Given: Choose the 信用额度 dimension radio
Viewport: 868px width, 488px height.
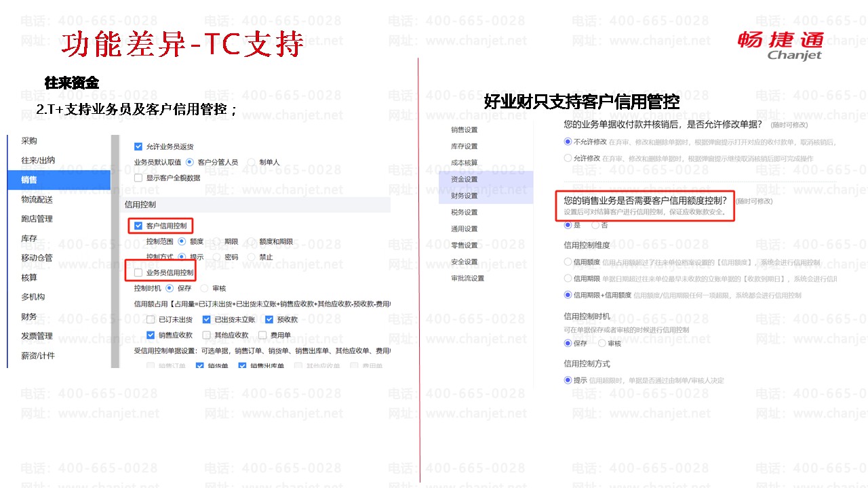Looking at the screenshot, I should [x=568, y=262].
